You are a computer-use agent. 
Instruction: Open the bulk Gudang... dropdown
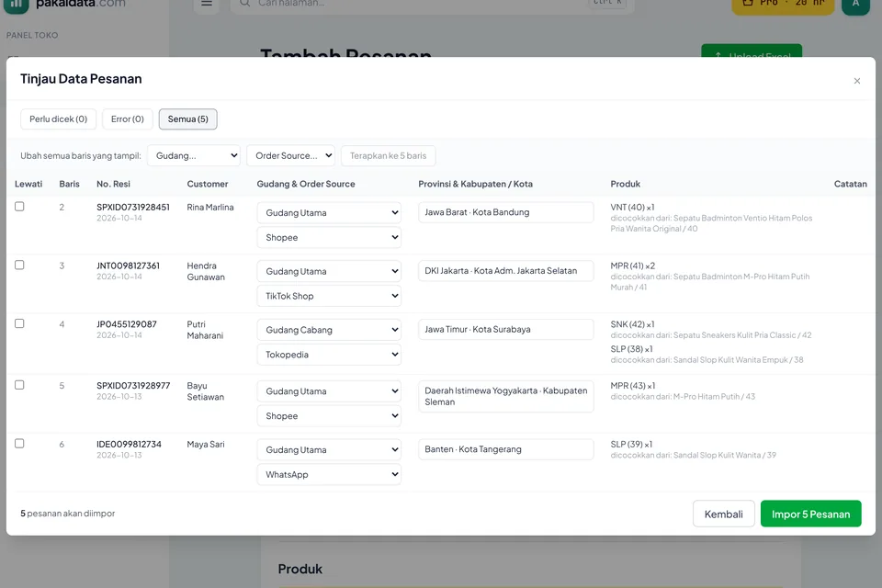click(194, 156)
